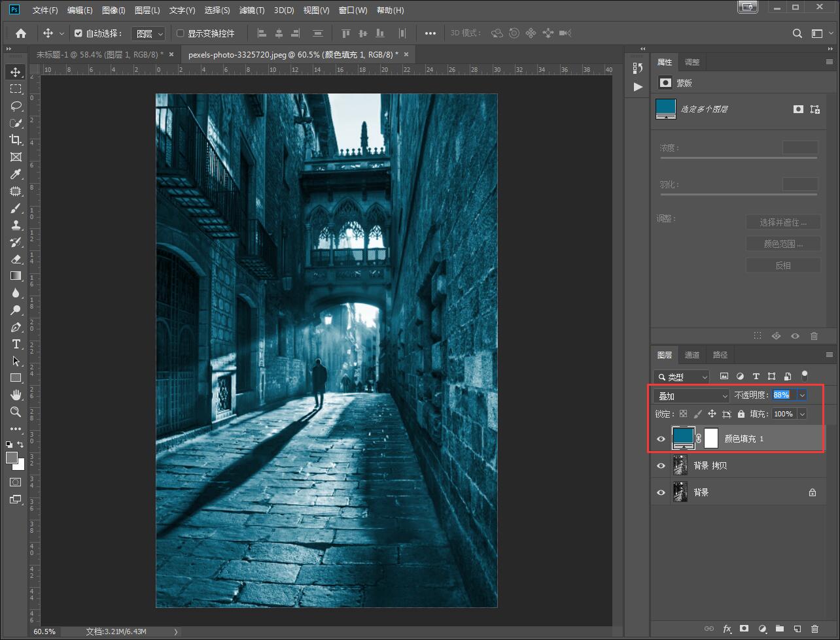Uncheck the 自动选择 checkbox
The width and height of the screenshot is (840, 640).
(x=79, y=33)
